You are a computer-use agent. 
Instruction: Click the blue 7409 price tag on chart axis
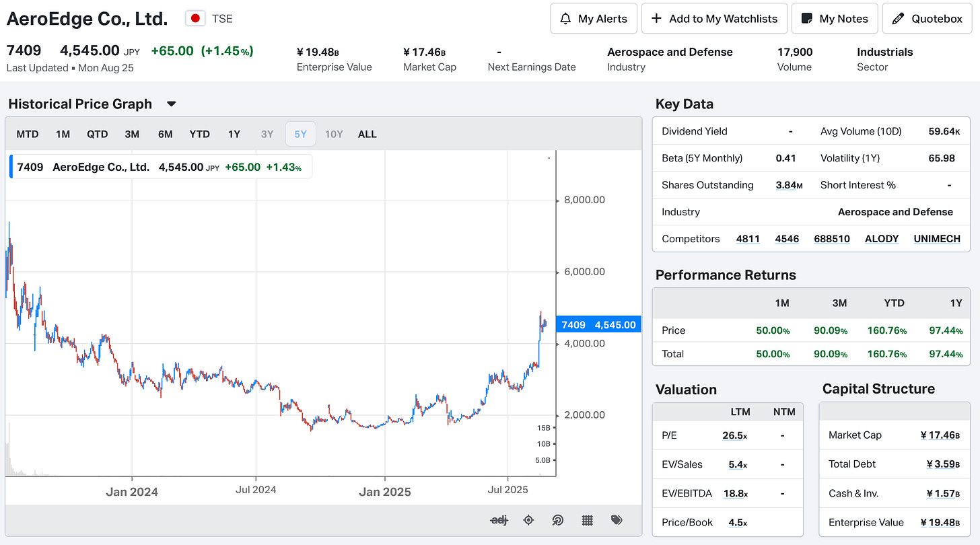tap(599, 325)
